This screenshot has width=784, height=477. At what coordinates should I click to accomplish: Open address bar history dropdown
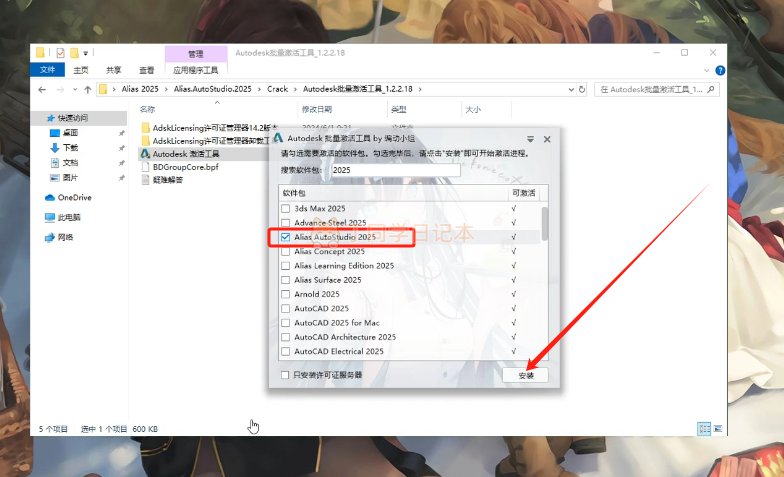tap(571, 90)
